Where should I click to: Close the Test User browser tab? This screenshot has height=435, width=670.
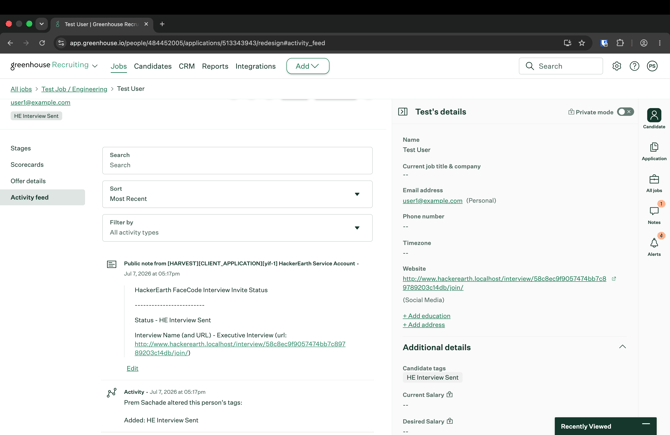[x=146, y=24]
